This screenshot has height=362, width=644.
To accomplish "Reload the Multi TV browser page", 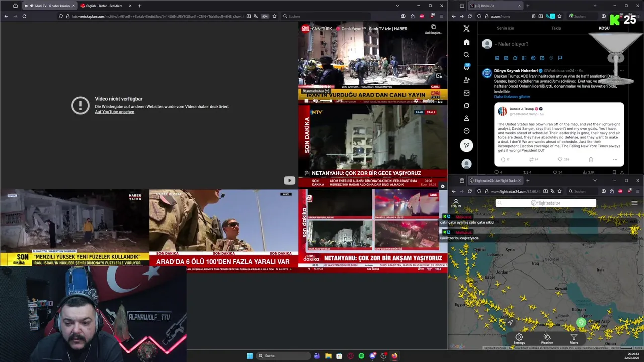I will click(x=24, y=16).
